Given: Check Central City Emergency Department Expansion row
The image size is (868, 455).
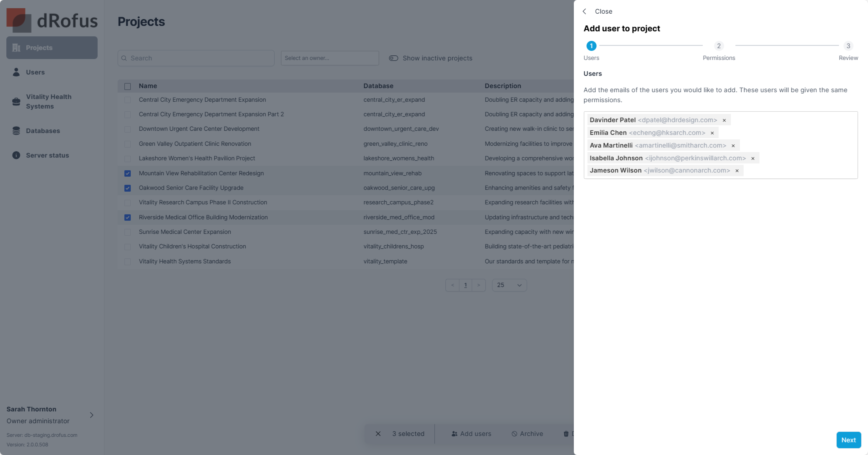Looking at the screenshot, I should click(127, 100).
